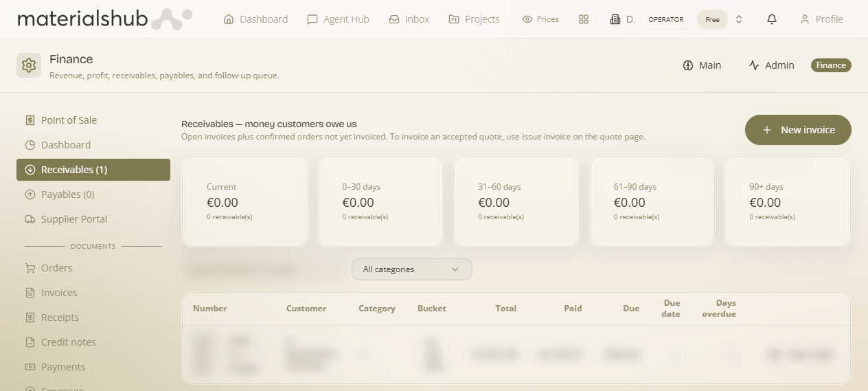The height and width of the screenshot is (391, 868).
Task: Click the Receipts icon
Action: [30, 317]
